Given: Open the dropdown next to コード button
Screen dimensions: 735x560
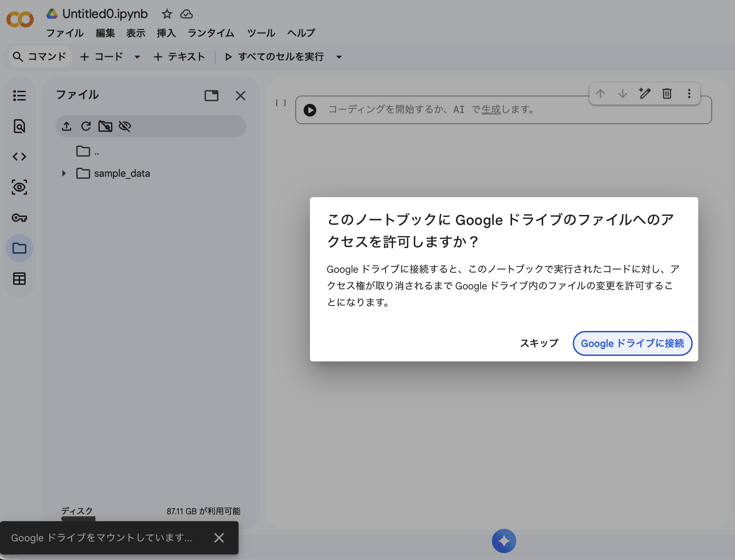Looking at the screenshot, I should click(137, 57).
